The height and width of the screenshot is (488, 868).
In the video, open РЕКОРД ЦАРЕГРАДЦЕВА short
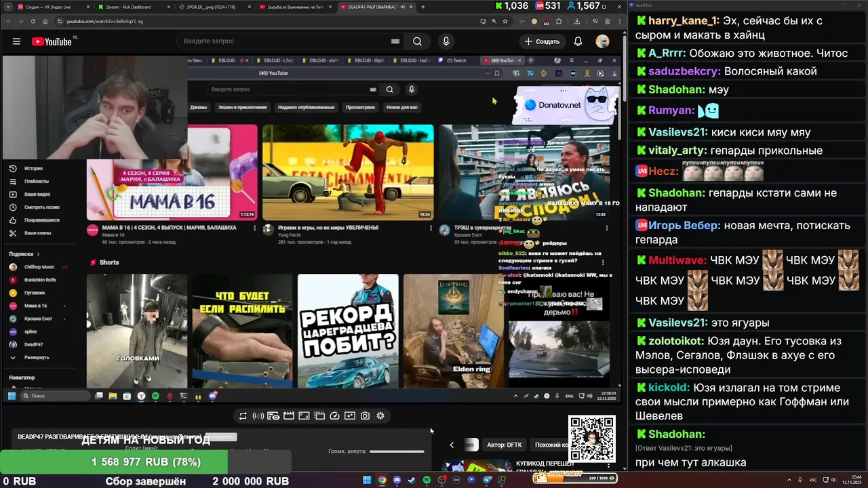348,330
